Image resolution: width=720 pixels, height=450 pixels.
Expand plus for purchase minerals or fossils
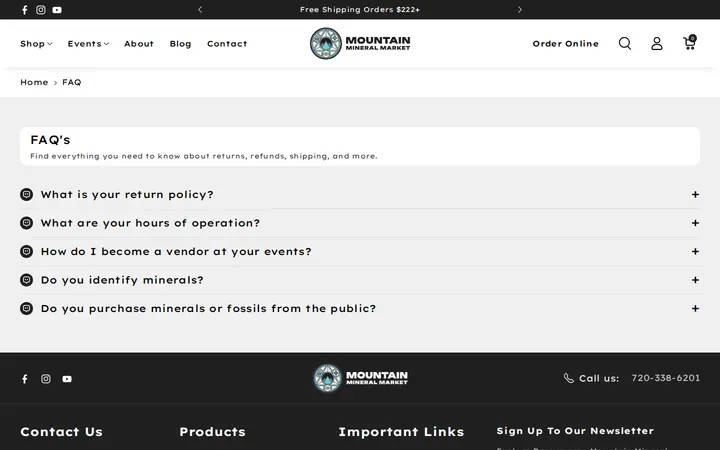pos(695,309)
